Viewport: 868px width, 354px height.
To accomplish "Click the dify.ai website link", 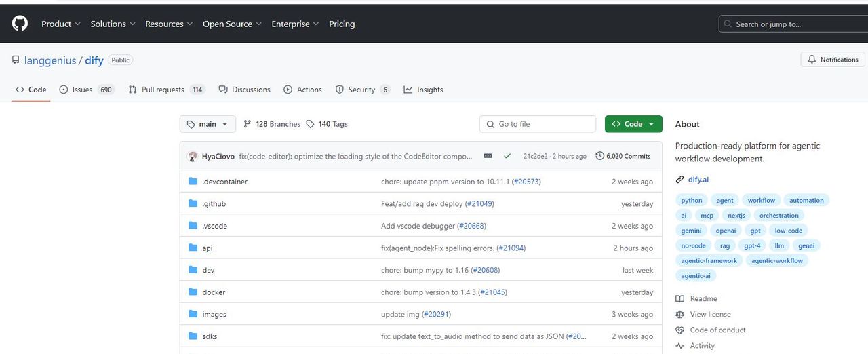I will pos(699,180).
